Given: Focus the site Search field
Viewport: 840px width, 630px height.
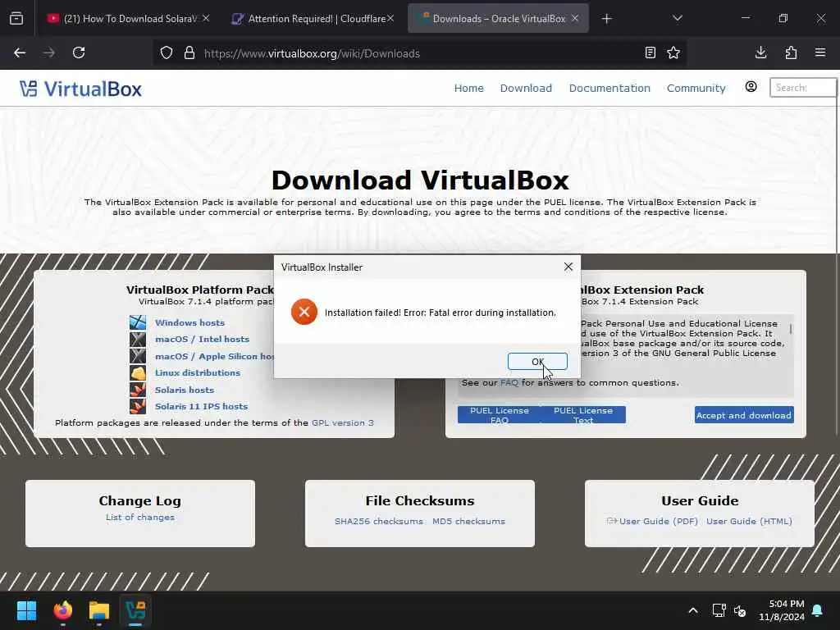Looking at the screenshot, I should pyautogui.click(x=803, y=87).
